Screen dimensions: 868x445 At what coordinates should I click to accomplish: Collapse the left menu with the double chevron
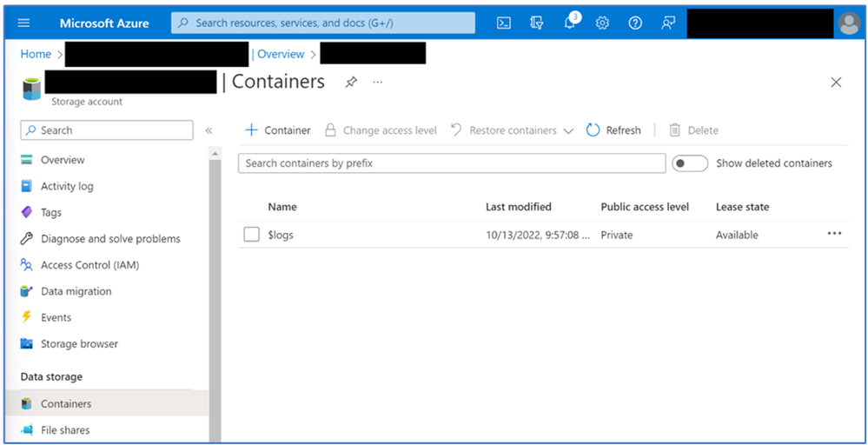click(x=209, y=130)
